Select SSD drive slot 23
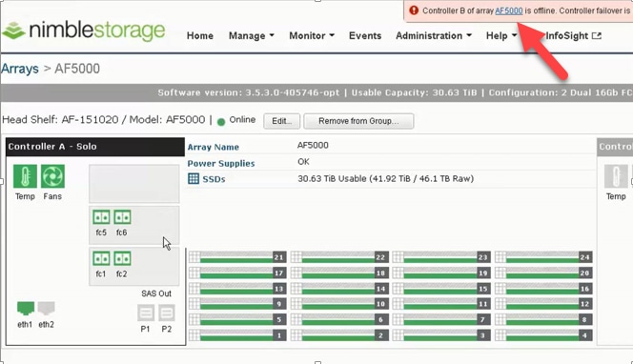The height and width of the screenshot is (364, 633). click(441, 257)
